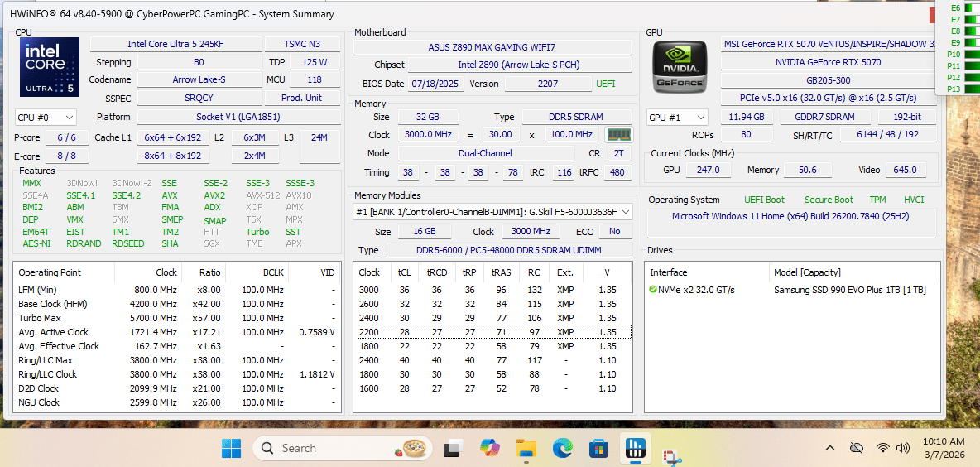Image resolution: width=980 pixels, height=467 pixels.
Task: Click the Intel Core Ultra 5 logo
Action: pos(50,67)
